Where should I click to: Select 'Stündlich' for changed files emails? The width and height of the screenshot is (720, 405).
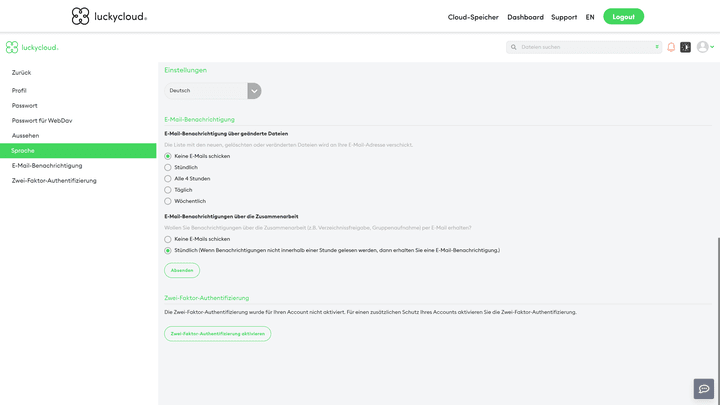[x=168, y=167]
